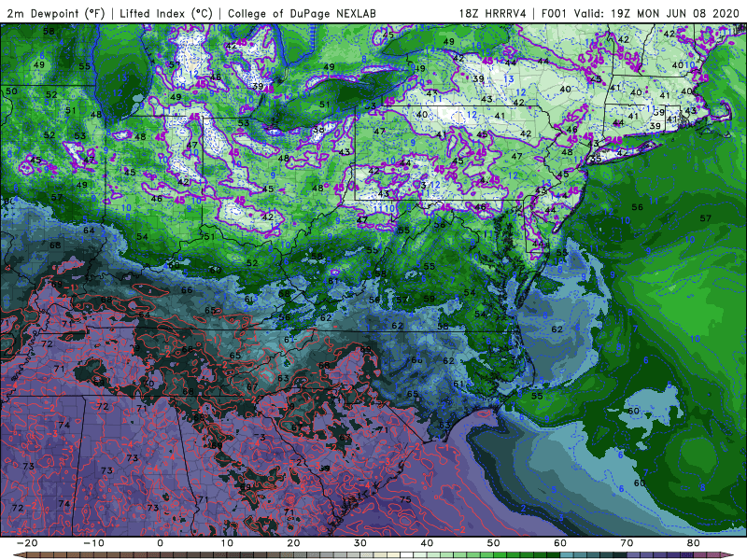Click the dewpoint value 75 off the Carolina coast
This screenshot has height=560, width=747.
coord(405,499)
